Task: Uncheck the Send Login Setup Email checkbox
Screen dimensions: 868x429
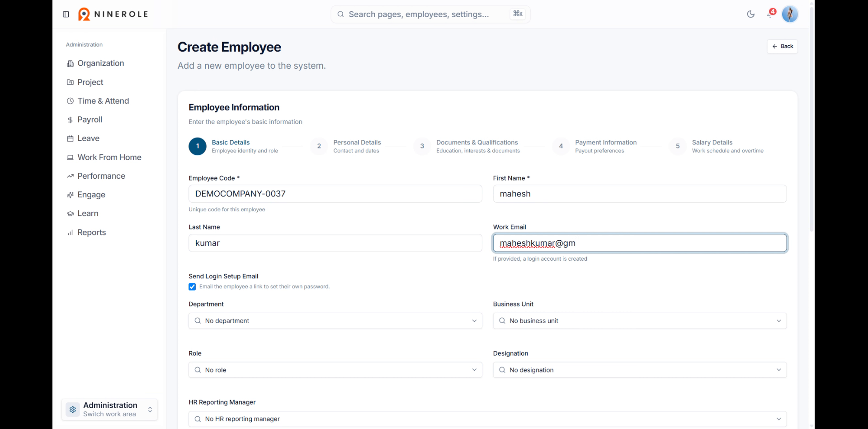Action: pos(192,287)
